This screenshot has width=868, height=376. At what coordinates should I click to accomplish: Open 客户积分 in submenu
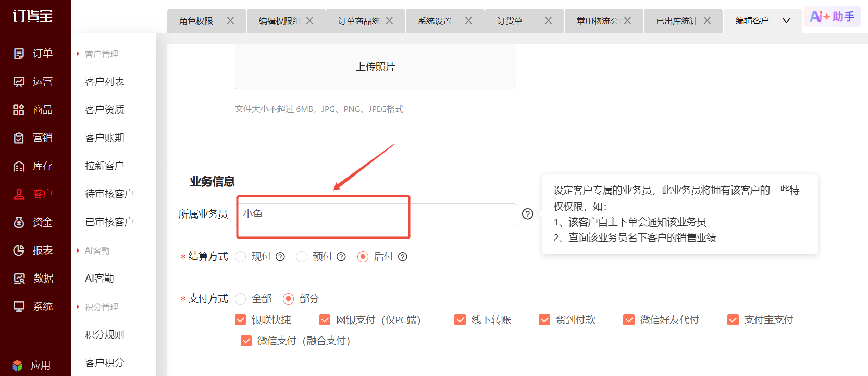pos(105,363)
